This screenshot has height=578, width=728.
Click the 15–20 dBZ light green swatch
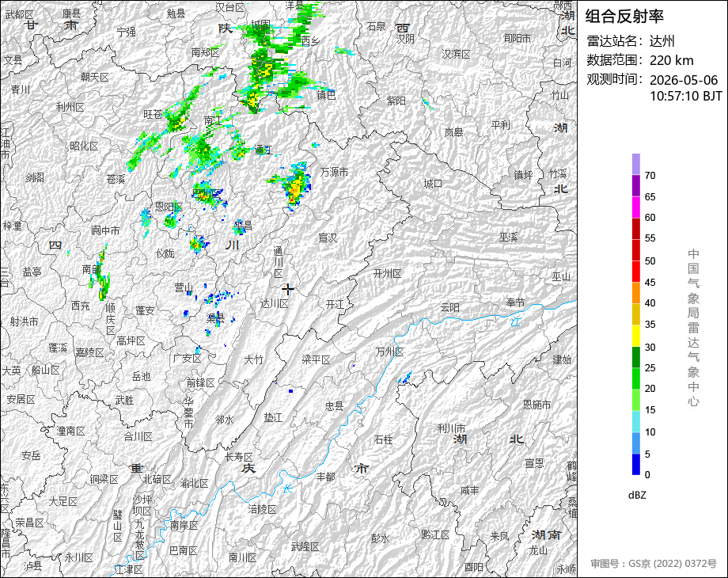point(636,400)
